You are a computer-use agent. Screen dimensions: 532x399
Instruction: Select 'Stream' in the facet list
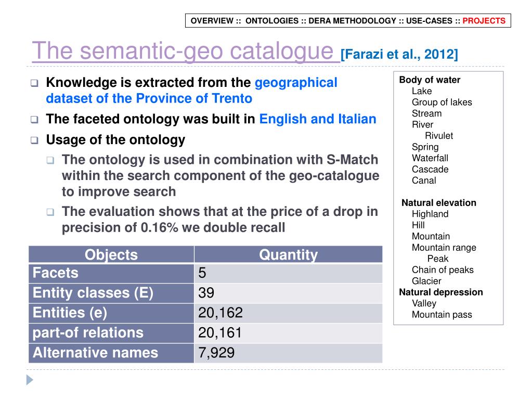click(x=427, y=113)
